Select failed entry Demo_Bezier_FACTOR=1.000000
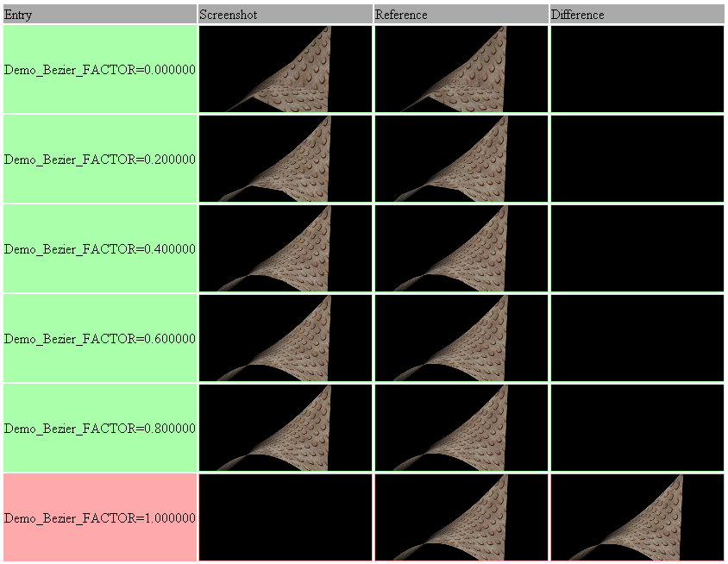The width and height of the screenshot is (728, 564). point(100,517)
